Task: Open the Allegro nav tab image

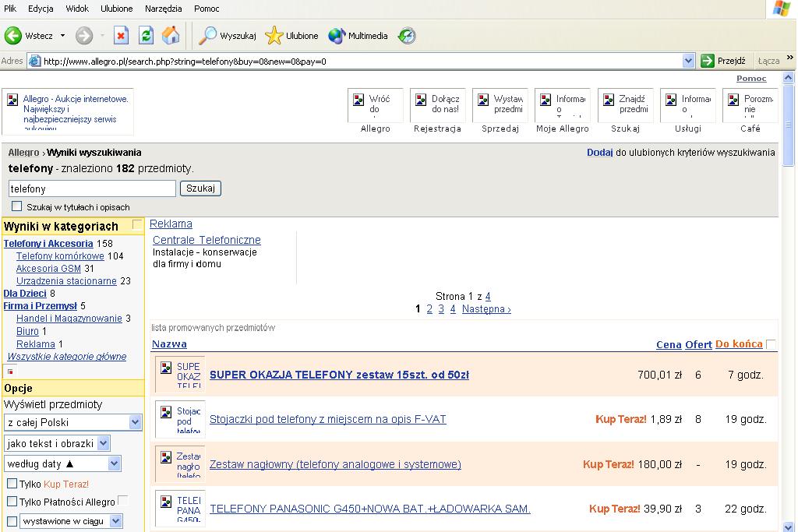Action: 375,105
